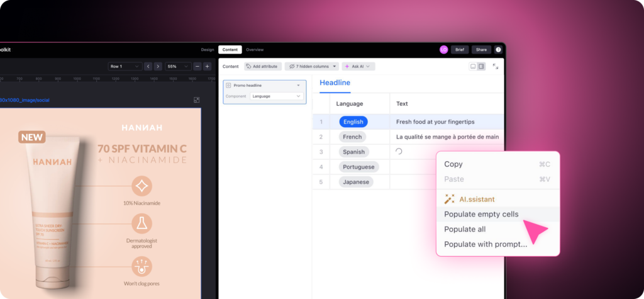
Task: Switch to the Design tab
Action: click(x=208, y=50)
